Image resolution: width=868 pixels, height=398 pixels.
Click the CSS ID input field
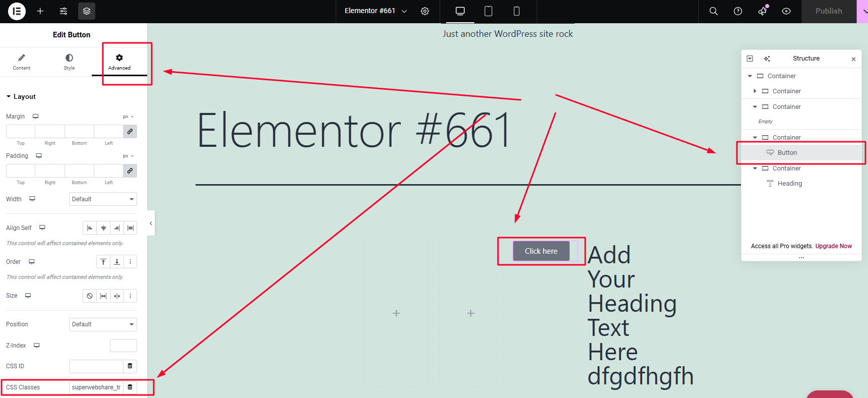(x=96, y=366)
